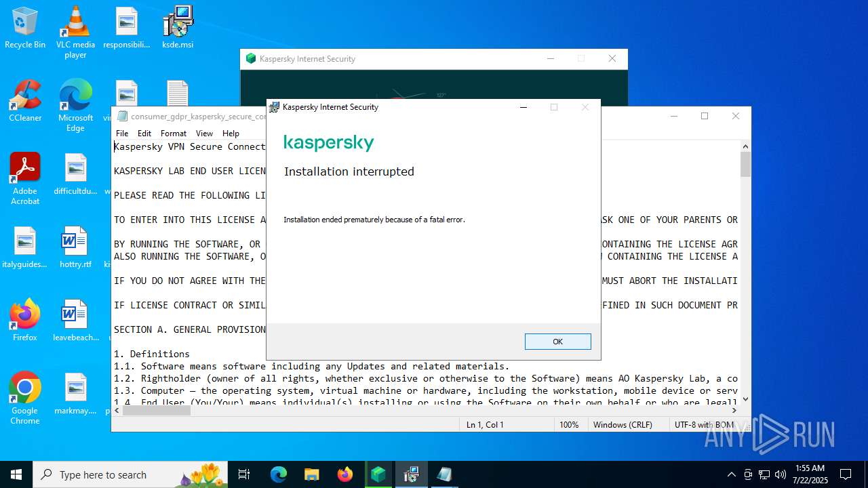Open Firefox desktop shortcut
This screenshot has width=868, height=488.
[x=25, y=321]
